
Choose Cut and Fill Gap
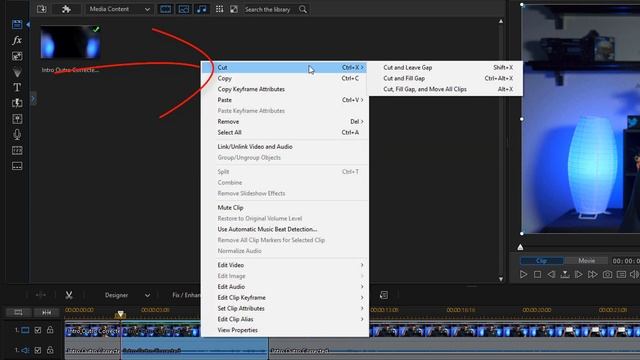pyautogui.click(x=445, y=78)
